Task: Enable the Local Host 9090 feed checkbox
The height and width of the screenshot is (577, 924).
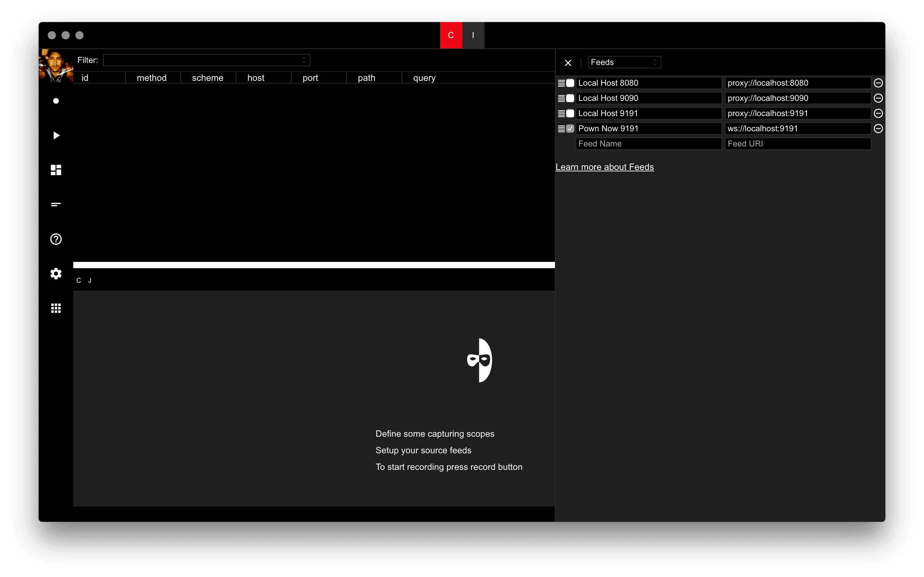Action: (x=570, y=98)
